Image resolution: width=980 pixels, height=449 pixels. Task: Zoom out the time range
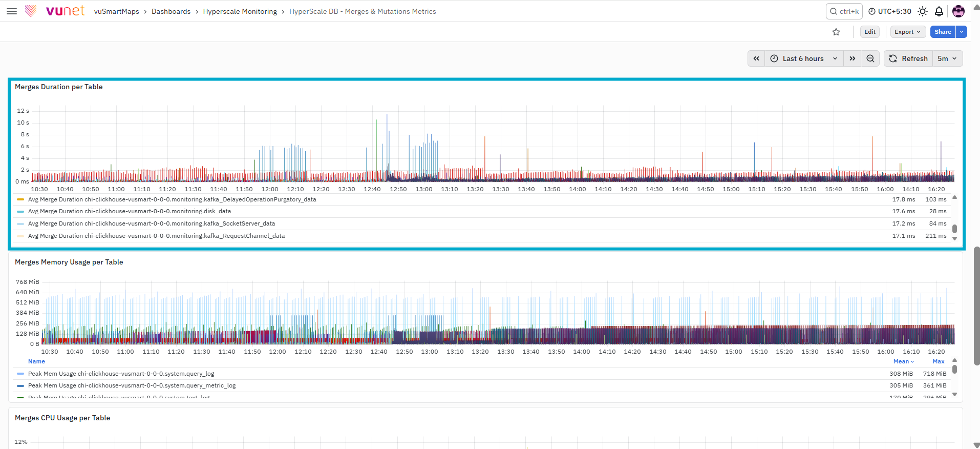coord(870,58)
